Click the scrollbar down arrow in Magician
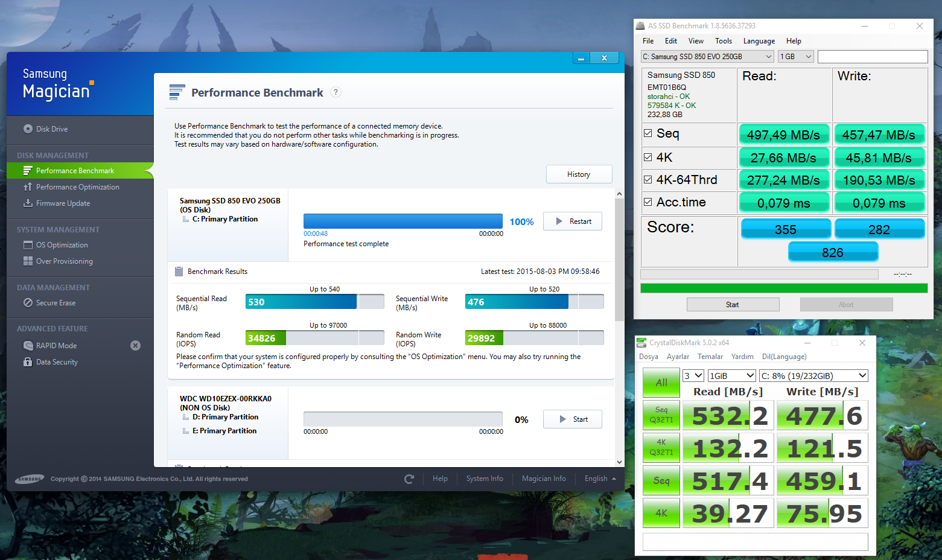This screenshot has height=560, width=942. coord(620,462)
